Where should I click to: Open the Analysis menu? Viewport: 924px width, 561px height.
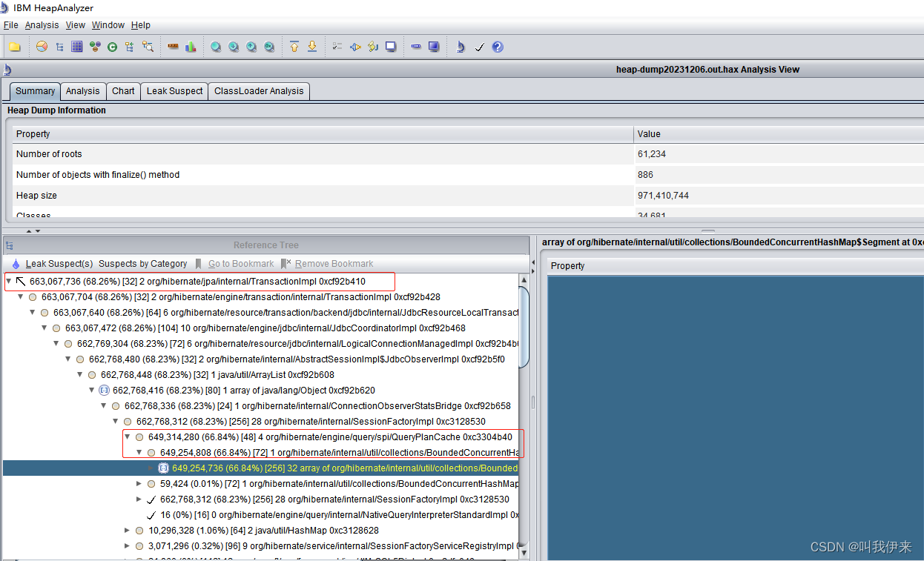point(42,24)
